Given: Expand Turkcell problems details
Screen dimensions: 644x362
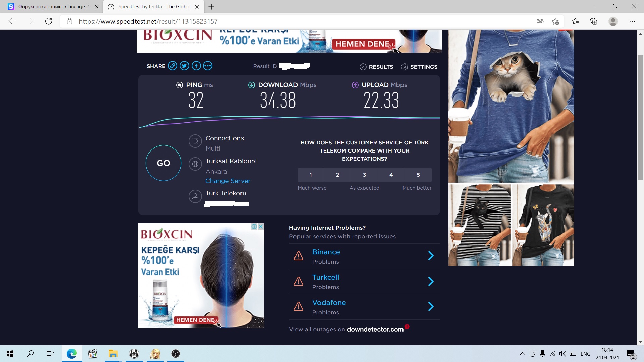Looking at the screenshot, I should click(x=431, y=281).
